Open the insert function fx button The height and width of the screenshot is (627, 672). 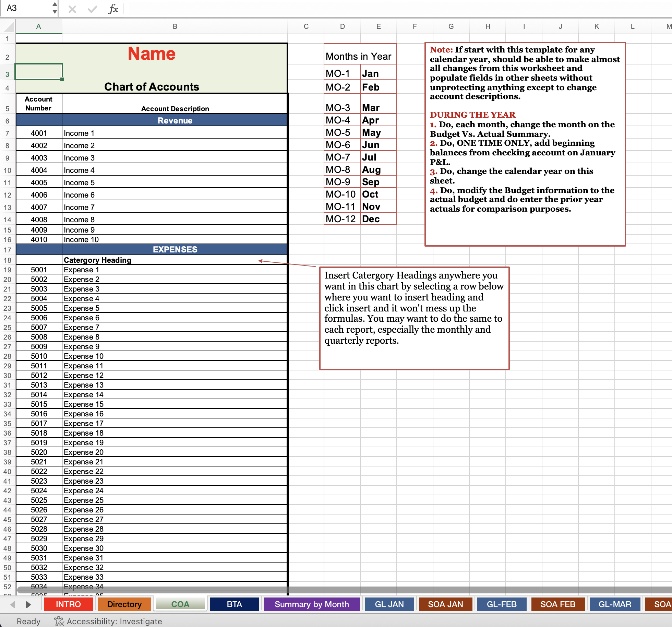point(113,9)
